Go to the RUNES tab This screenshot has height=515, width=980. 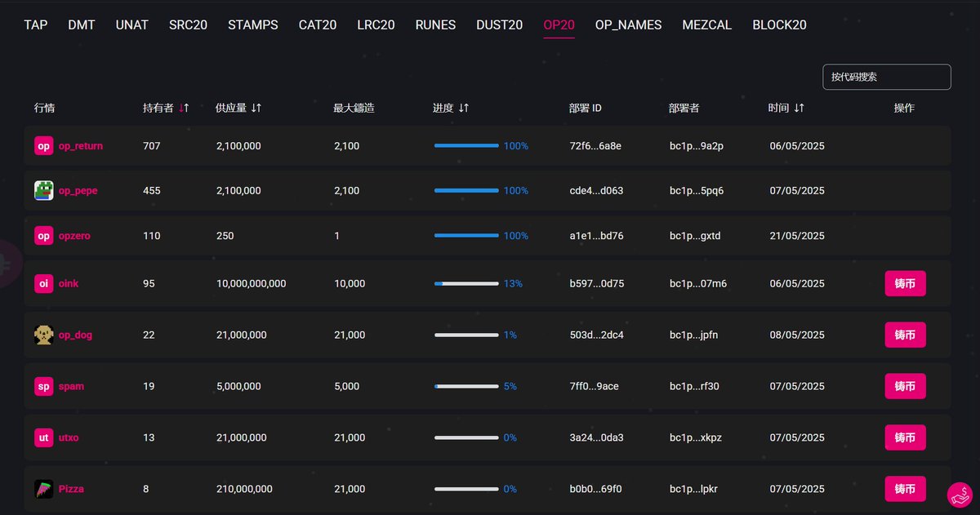tap(435, 25)
